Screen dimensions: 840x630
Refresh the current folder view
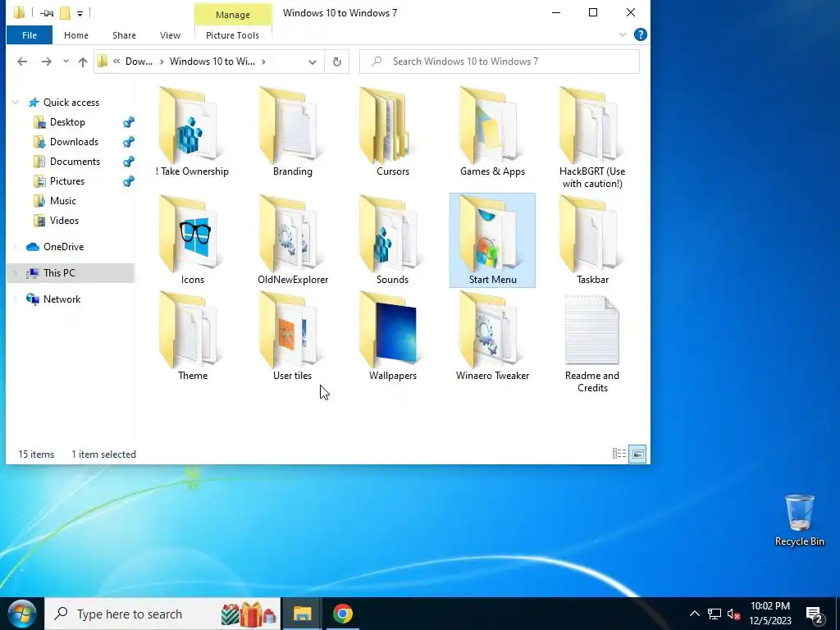point(337,62)
